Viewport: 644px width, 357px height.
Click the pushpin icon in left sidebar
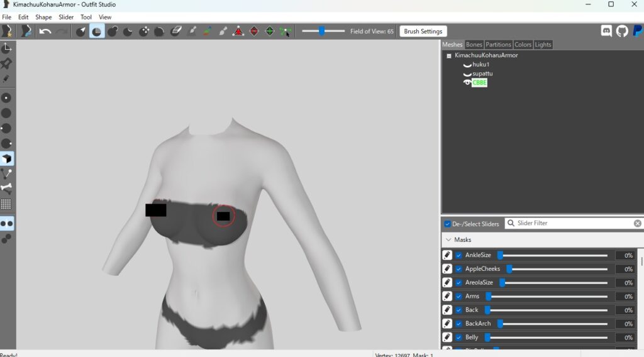[6, 63]
